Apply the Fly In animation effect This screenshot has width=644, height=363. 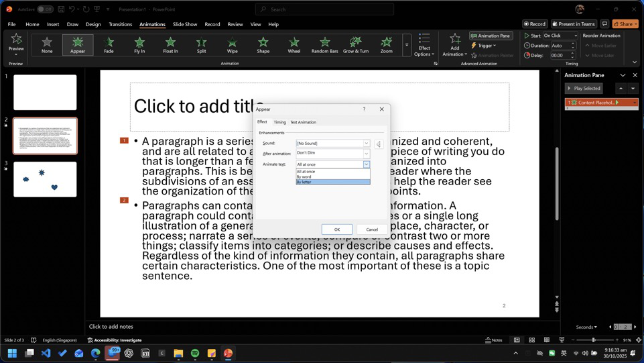(139, 45)
